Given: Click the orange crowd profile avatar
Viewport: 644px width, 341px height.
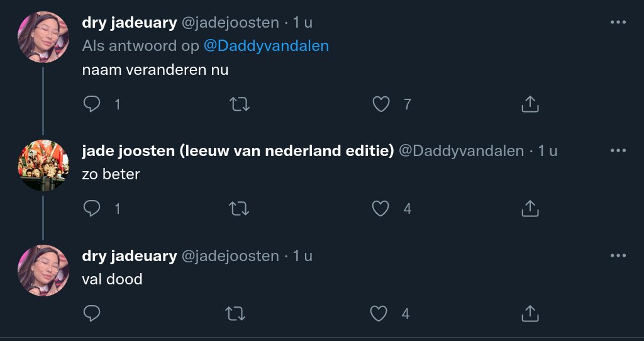Looking at the screenshot, I should click(43, 165).
